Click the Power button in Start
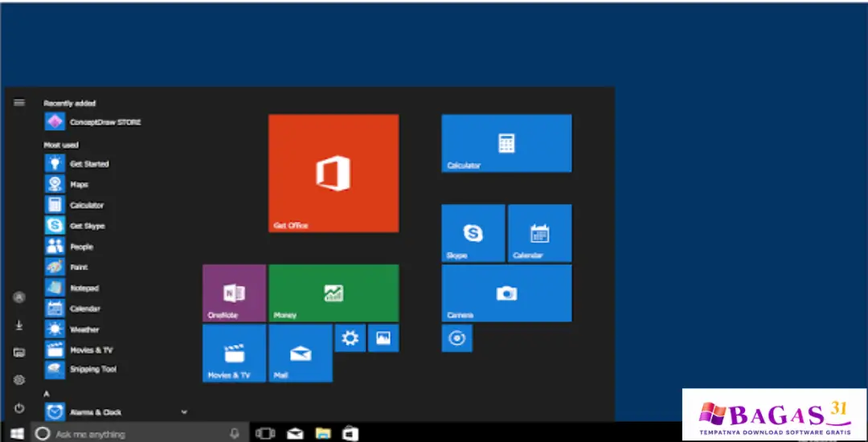 click(19, 408)
